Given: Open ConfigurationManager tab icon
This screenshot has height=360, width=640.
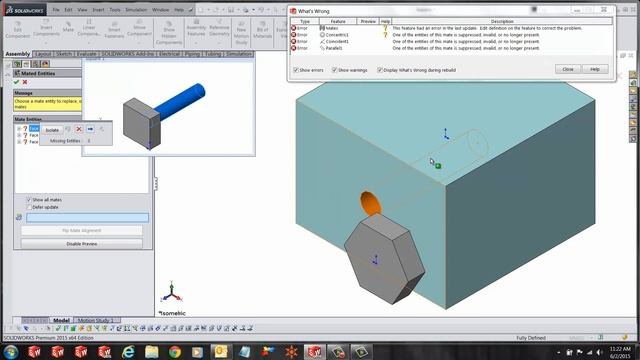Looking at the screenshot, I should 36,64.
